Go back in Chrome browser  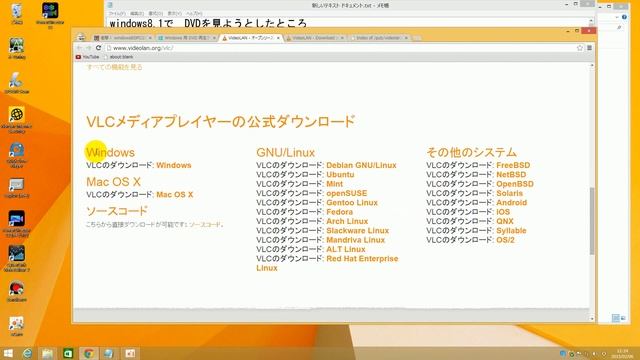80,48
